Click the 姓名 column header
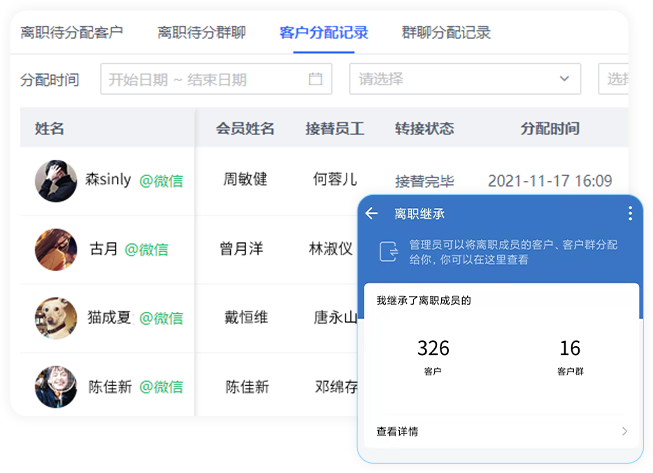This screenshot has width=653, height=473. [x=49, y=128]
